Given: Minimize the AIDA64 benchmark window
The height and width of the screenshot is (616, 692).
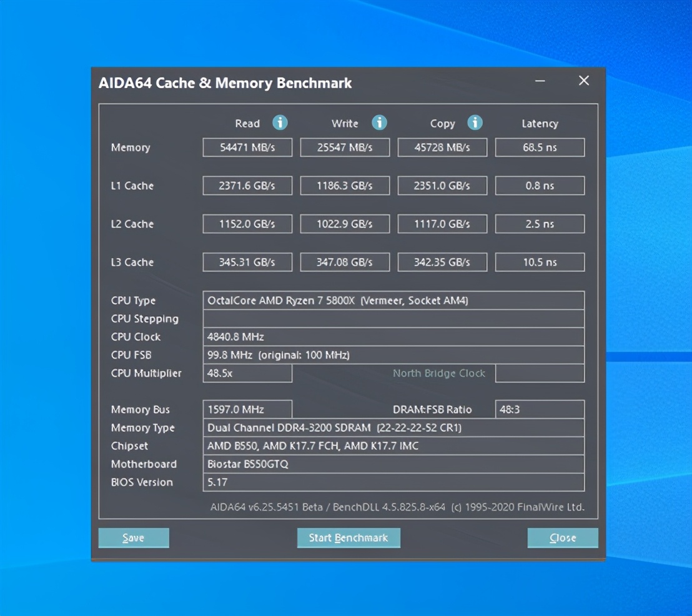Looking at the screenshot, I should 540,81.
